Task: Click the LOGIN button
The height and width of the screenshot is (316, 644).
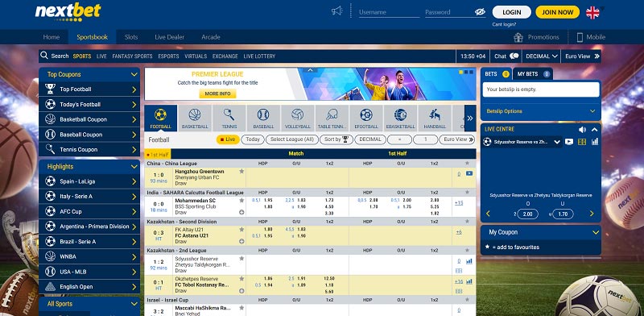Action: coord(512,12)
